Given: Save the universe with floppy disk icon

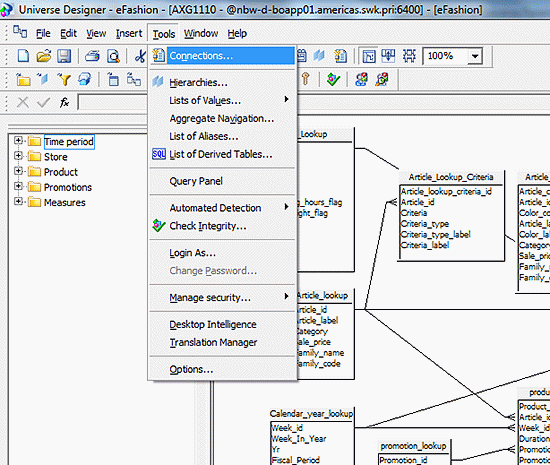Looking at the screenshot, I should [x=64, y=56].
